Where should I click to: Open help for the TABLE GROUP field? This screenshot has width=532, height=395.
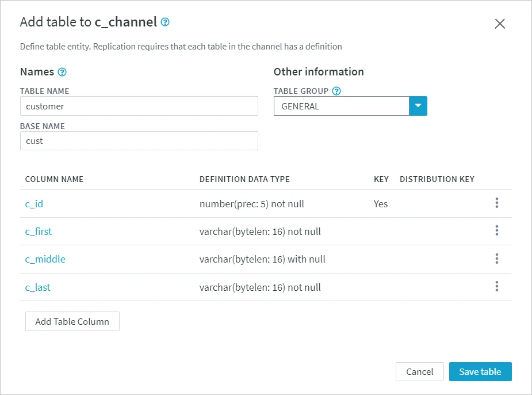point(336,91)
